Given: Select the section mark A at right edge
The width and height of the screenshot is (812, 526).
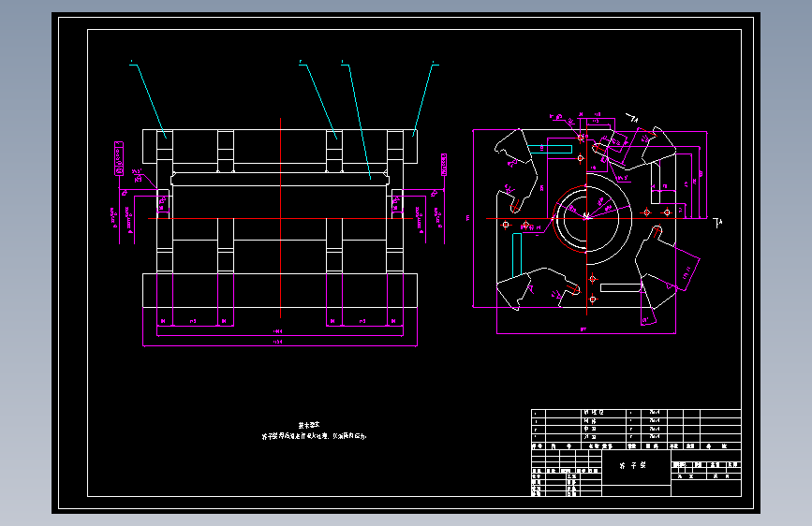Looking at the screenshot, I should pos(717,223).
